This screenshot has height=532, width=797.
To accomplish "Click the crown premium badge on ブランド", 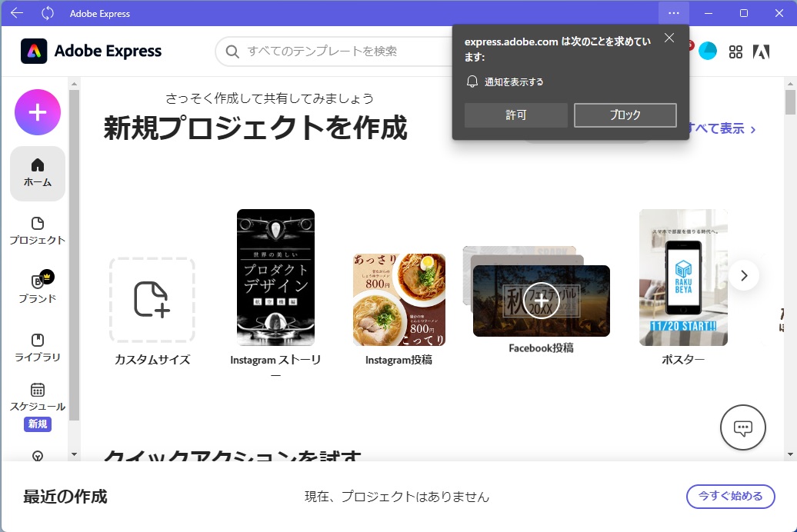I will click(47, 277).
